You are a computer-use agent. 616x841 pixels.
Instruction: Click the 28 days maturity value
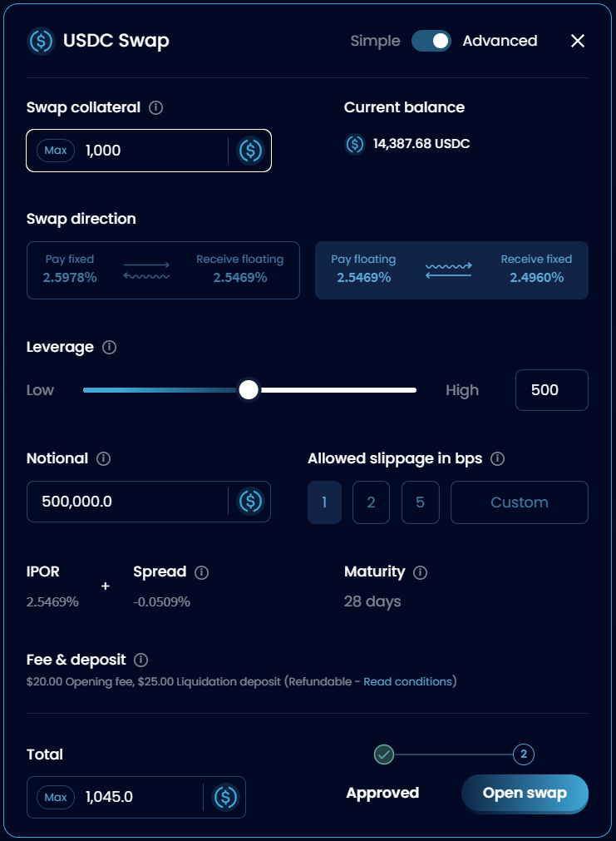[372, 601]
